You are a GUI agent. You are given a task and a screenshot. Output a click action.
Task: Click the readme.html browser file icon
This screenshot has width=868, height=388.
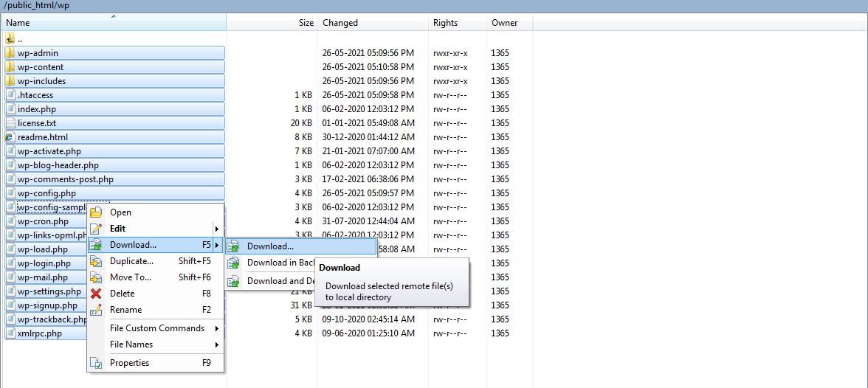10,136
